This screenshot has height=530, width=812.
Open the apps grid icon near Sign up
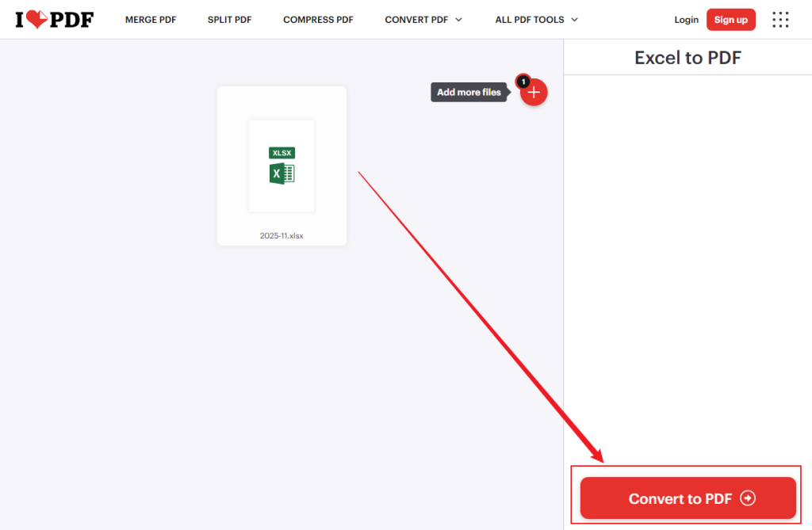tap(780, 19)
